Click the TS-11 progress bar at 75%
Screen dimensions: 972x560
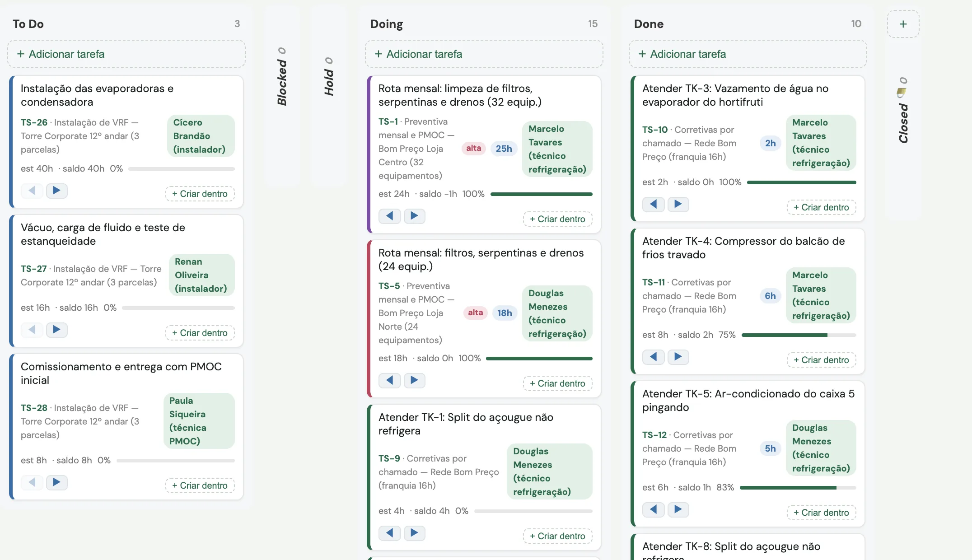pyautogui.click(x=799, y=335)
